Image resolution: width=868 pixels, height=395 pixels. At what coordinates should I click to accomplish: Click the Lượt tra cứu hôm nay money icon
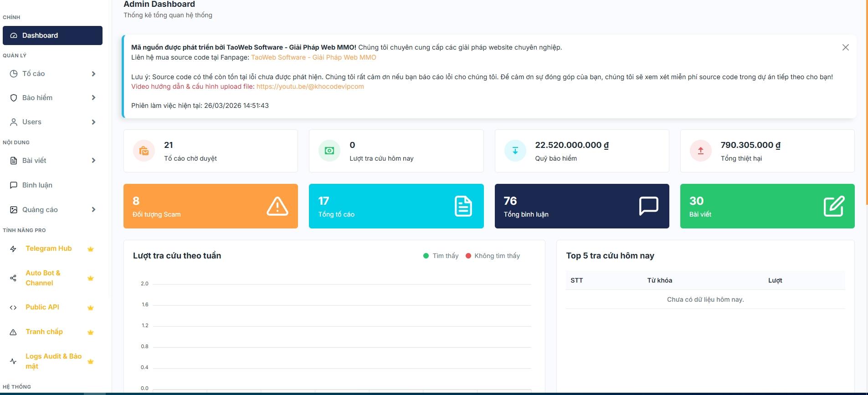(x=329, y=151)
